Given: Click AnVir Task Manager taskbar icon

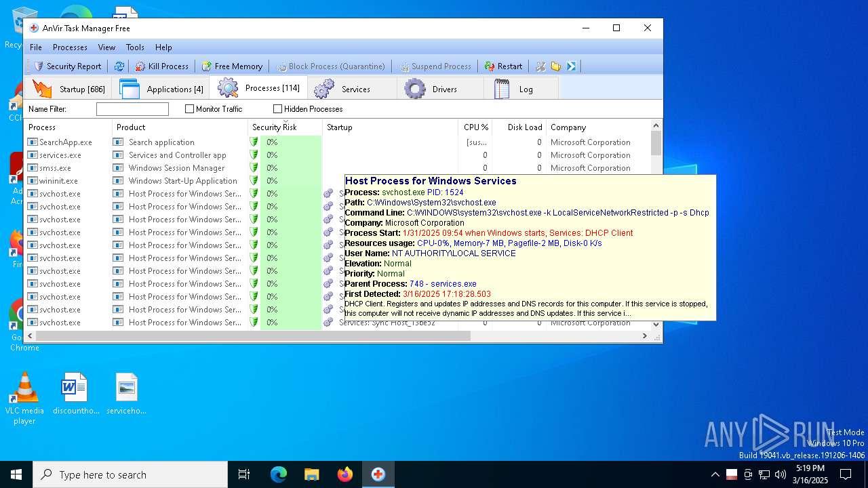Looking at the screenshot, I should 378,474.
